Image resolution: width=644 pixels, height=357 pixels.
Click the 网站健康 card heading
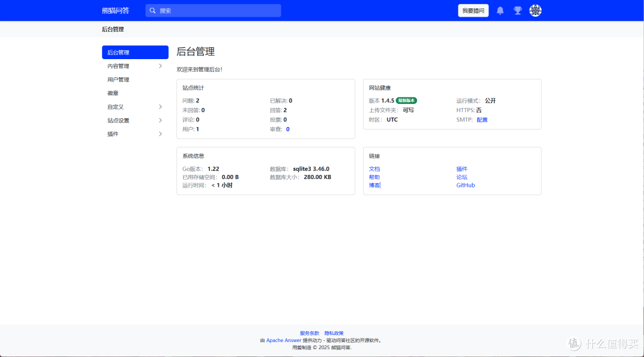click(379, 88)
